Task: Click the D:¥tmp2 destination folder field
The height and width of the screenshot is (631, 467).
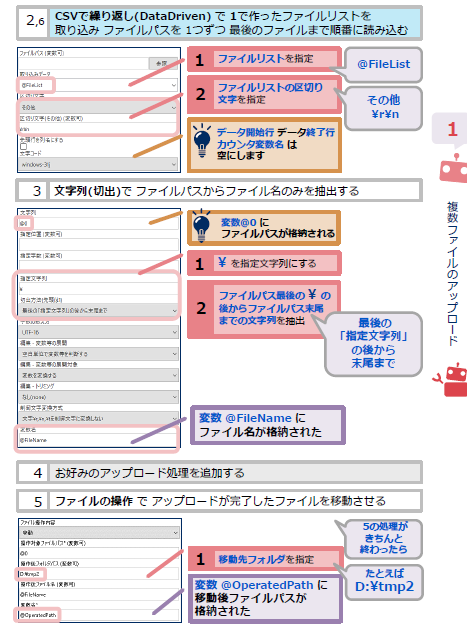Action: [99, 574]
